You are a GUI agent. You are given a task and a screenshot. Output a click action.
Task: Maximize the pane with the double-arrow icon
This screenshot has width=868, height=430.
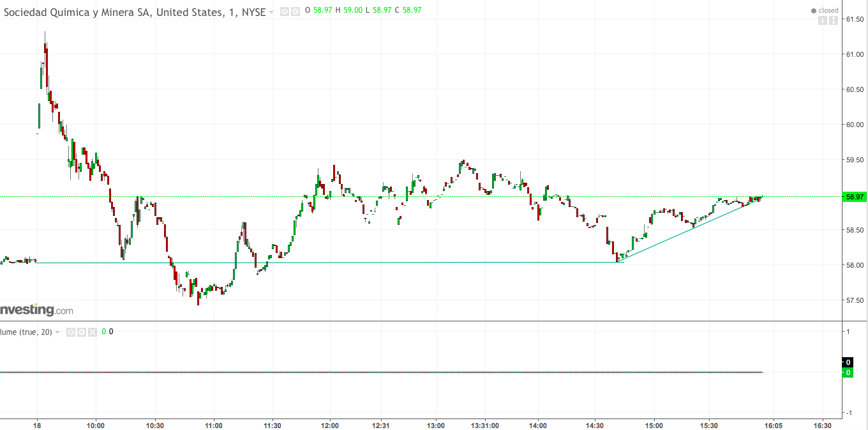[x=834, y=20]
